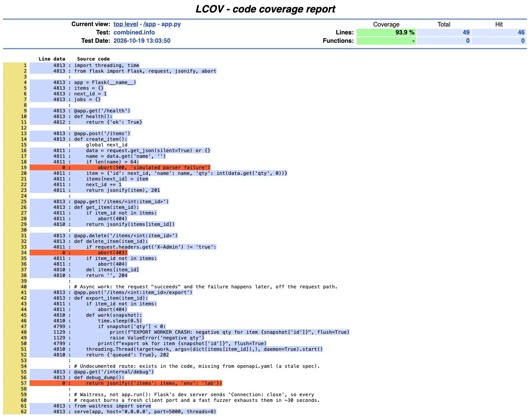This screenshot has width=530, height=420.
Task: Click the "return {'queued': True}, 202" line
Action: click(128, 355)
